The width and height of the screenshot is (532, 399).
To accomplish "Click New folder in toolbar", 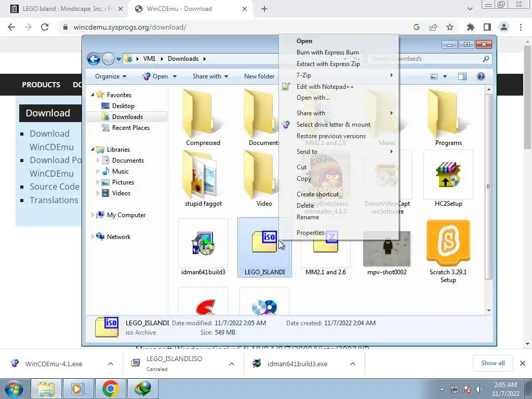I will coord(259,76).
